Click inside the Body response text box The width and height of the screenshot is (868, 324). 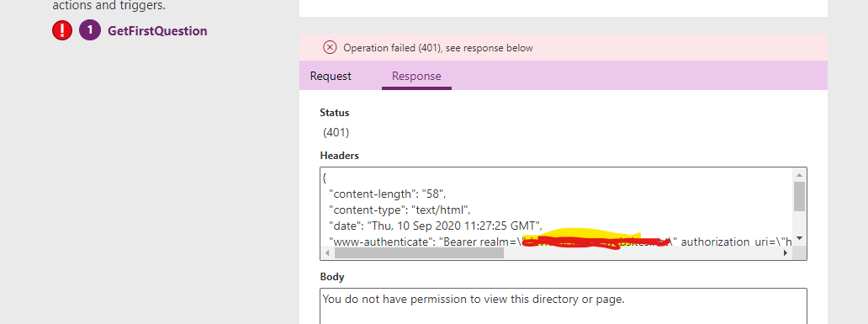(564, 306)
